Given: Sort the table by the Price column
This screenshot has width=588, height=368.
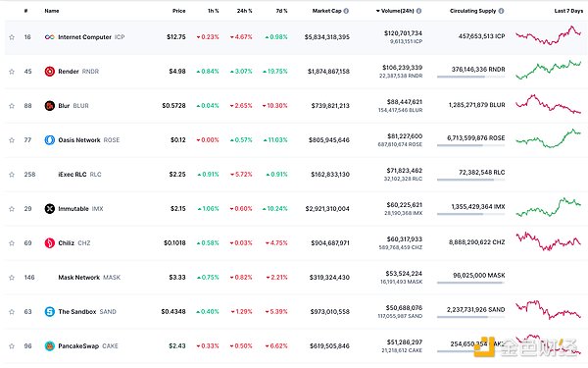Looking at the screenshot, I should tap(179, 11).
